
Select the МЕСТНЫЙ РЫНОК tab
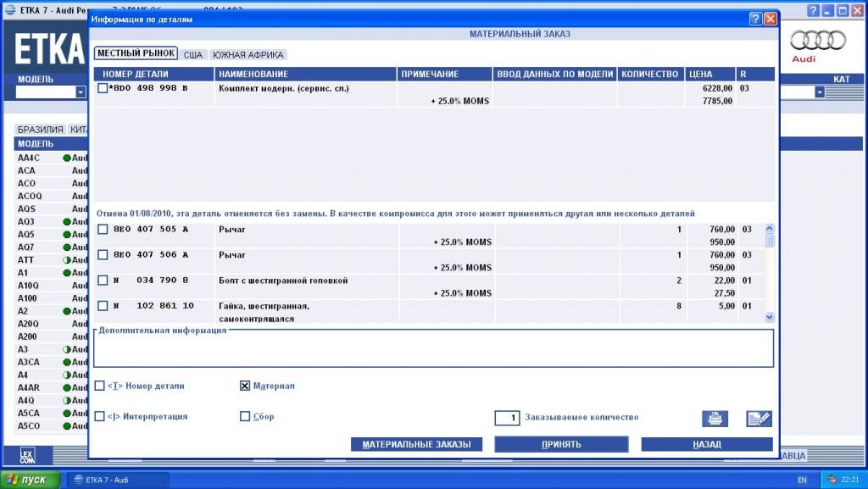click(136, 53)
